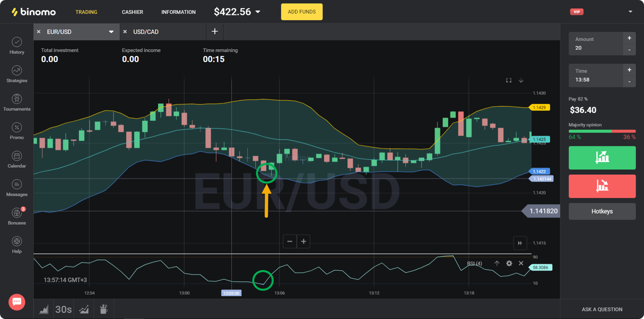The height and width of the screenshot is (319, 644).
Task: Open the Bonuses gift icon
Action: tap(17, 216)
